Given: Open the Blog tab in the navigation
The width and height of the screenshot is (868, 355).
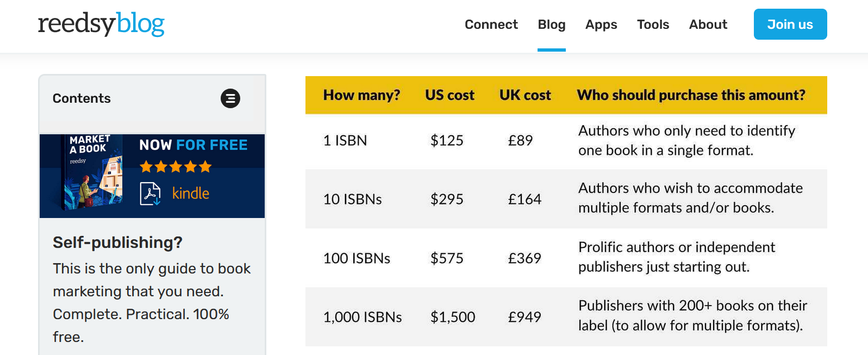Looking at the screenshot, I should point(551,24).
